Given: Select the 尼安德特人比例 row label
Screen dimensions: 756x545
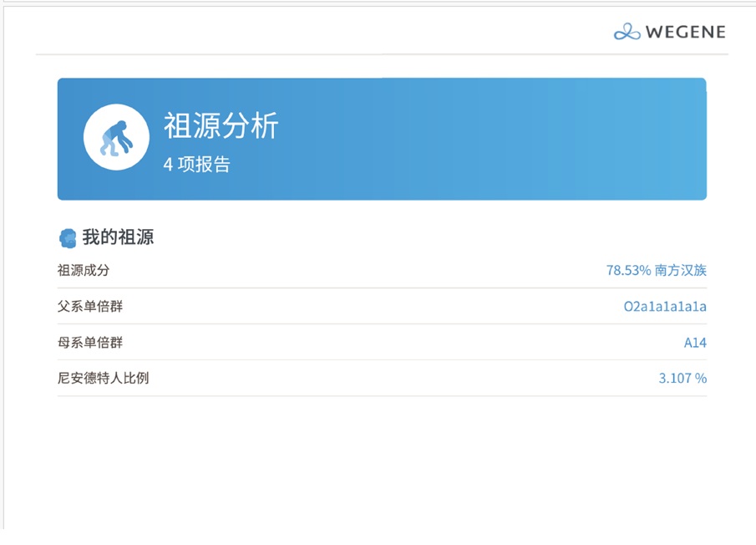Looking at the screenshot, I should point(104,378).
